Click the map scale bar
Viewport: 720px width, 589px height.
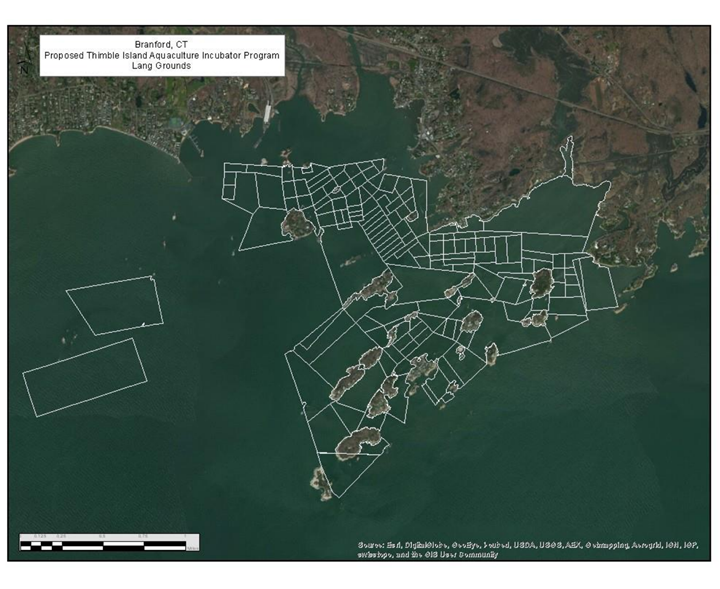coord(109,545)
